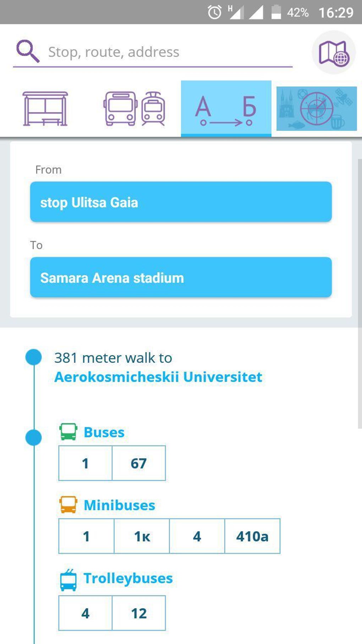Viewport: 362px width, 644px height.
Task: Open the city sights tab
Action: [316, 109]
